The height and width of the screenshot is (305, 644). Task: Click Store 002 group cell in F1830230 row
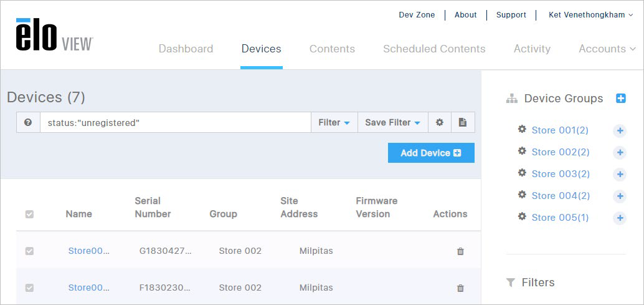[x=240, y=288]
